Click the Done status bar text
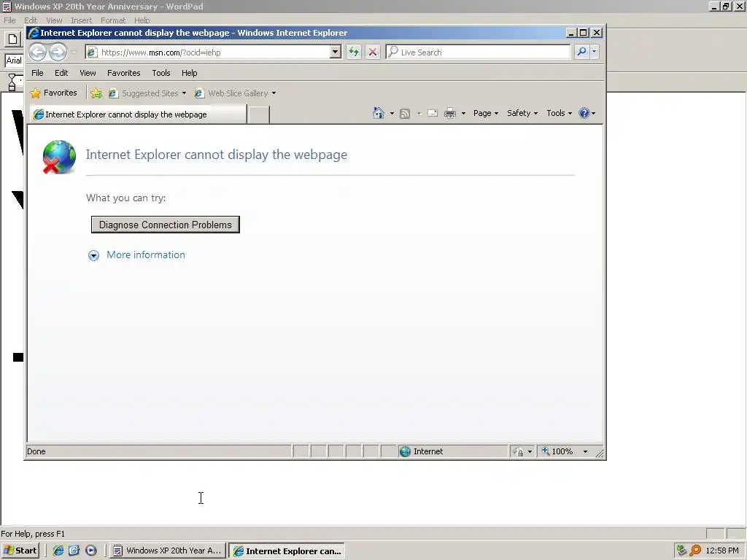 pyautogui.click(x=36, y=451)
